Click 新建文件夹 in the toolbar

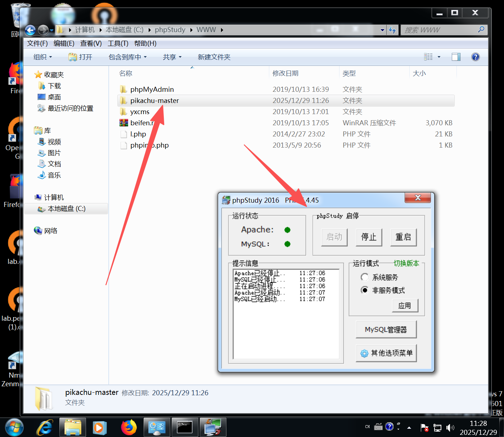pyautogui.click(x=214, y=57)
